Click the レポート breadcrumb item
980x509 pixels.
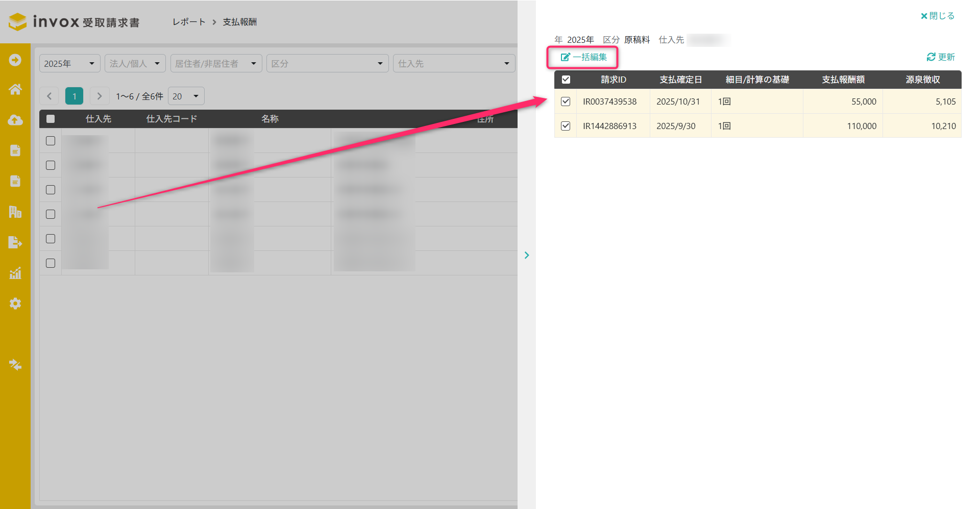189,22
